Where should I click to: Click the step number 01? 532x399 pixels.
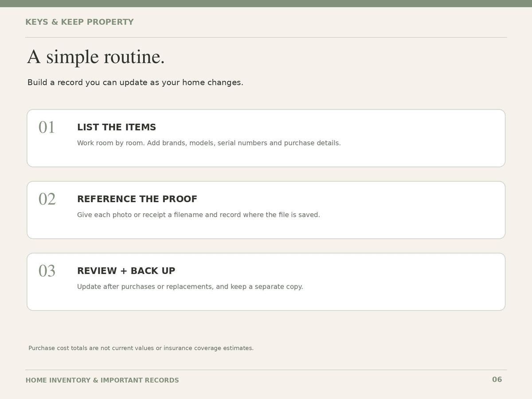[47, 128]
